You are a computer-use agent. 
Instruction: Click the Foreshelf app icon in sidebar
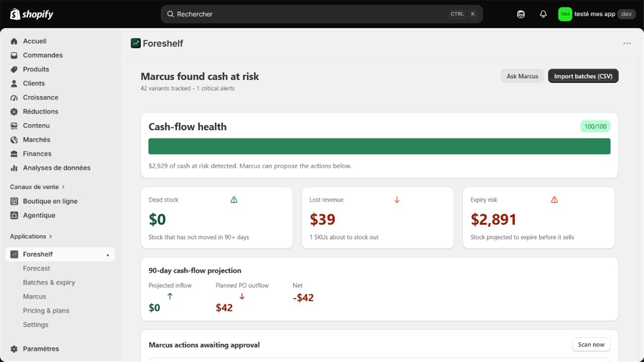14,254
